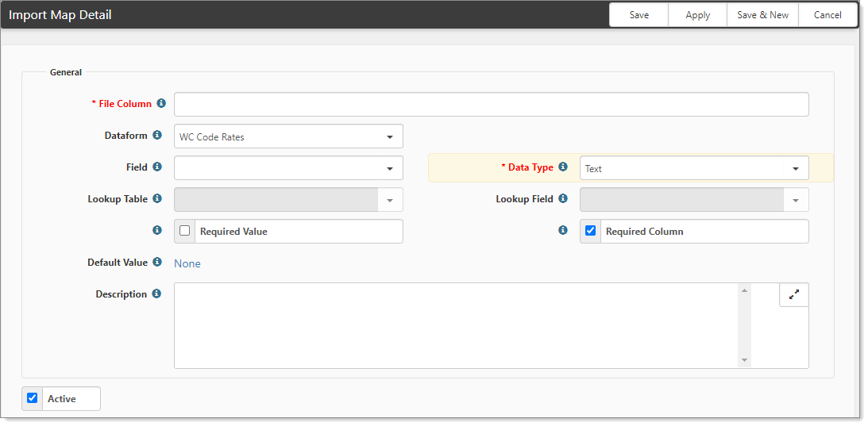This screenshot has height=426, width=868.
Task: Open the Lookup Table dropdown arrow
Action: point(390,200)
